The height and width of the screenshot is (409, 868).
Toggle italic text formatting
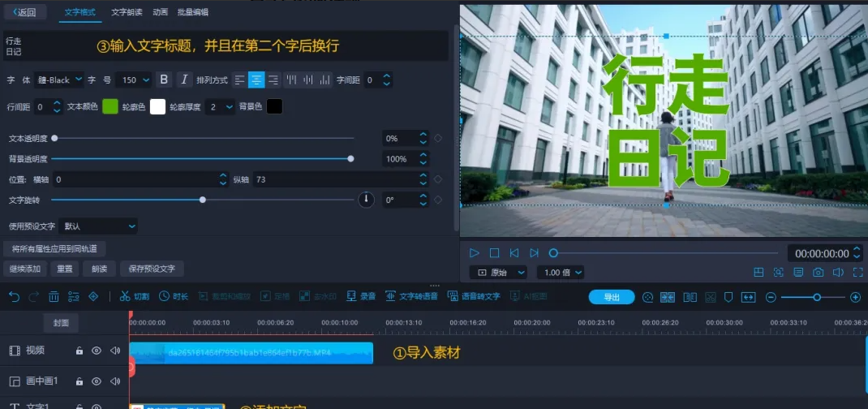tap(185, 80)
